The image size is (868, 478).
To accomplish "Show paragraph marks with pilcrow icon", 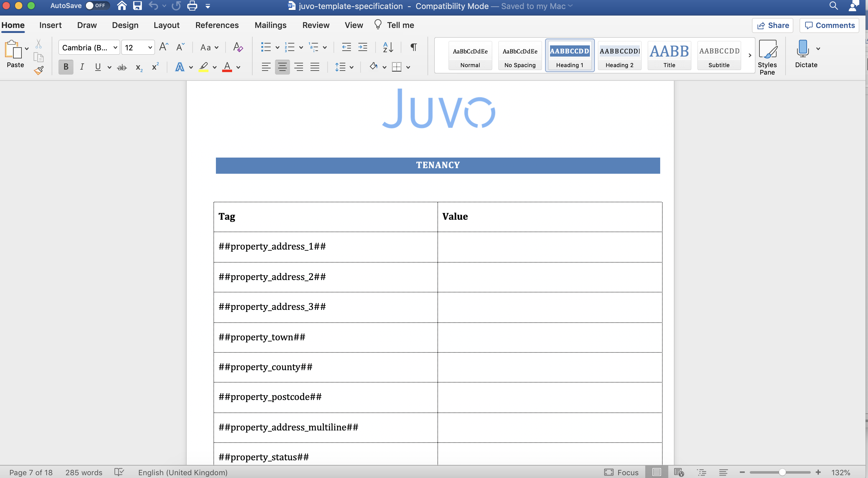I will click(x=413, y=47).
